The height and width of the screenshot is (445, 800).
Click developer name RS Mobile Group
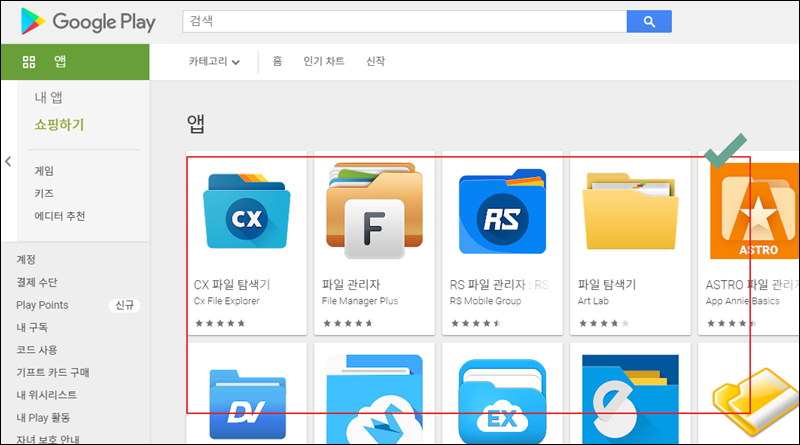485,301
